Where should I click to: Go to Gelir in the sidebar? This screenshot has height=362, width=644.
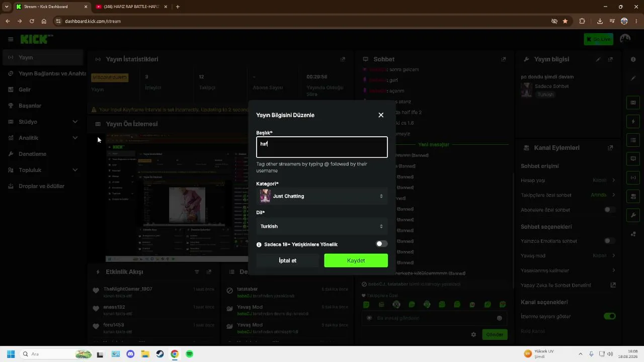click(43, 89)
